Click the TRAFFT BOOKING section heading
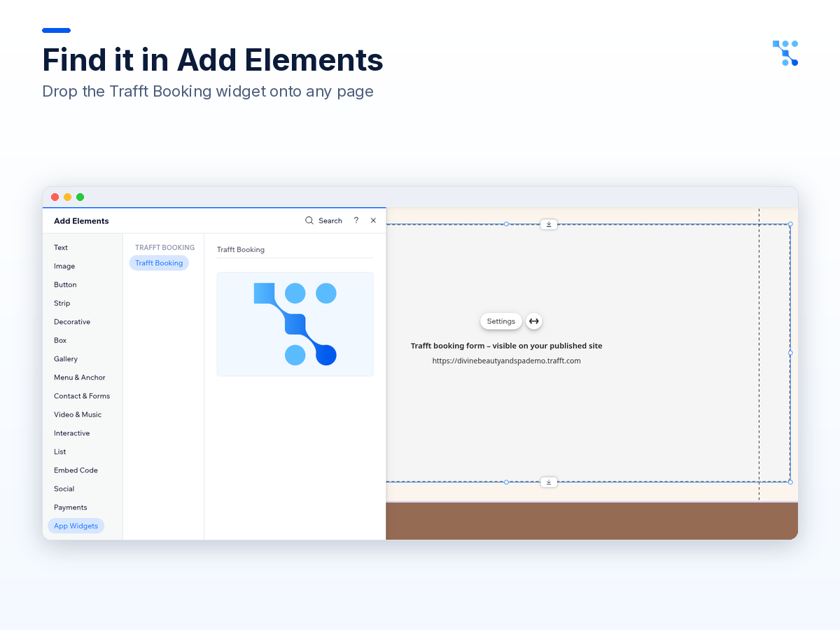The image size is (840, 630). pyautogui.click(x=164, y=248)
